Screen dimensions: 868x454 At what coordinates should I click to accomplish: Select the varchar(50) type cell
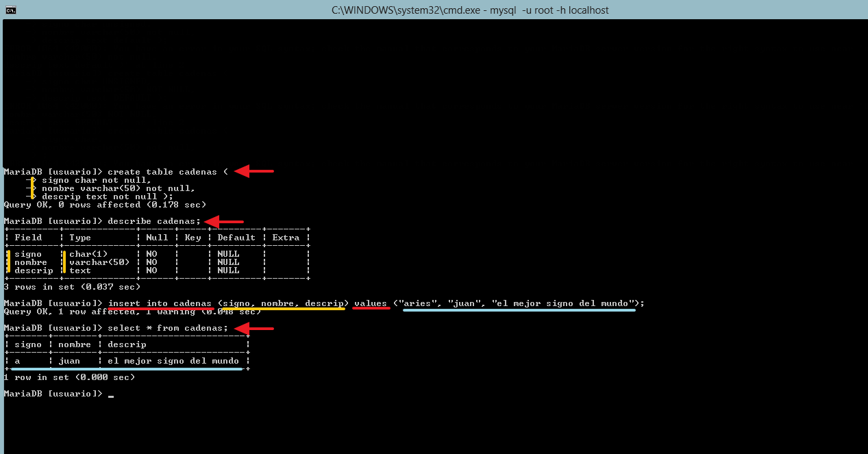pos(99,262)
